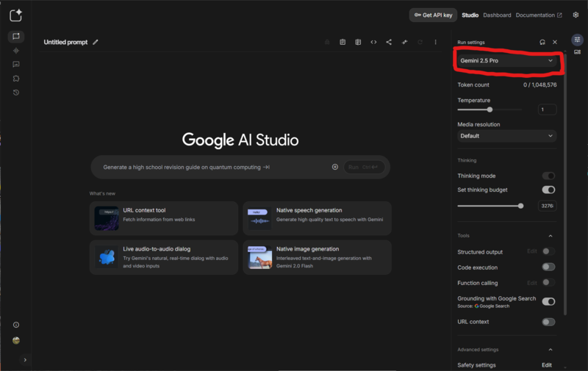The image size is (588, 371).
Task: Open the three-dot more options menu
Action: (435, 42)
